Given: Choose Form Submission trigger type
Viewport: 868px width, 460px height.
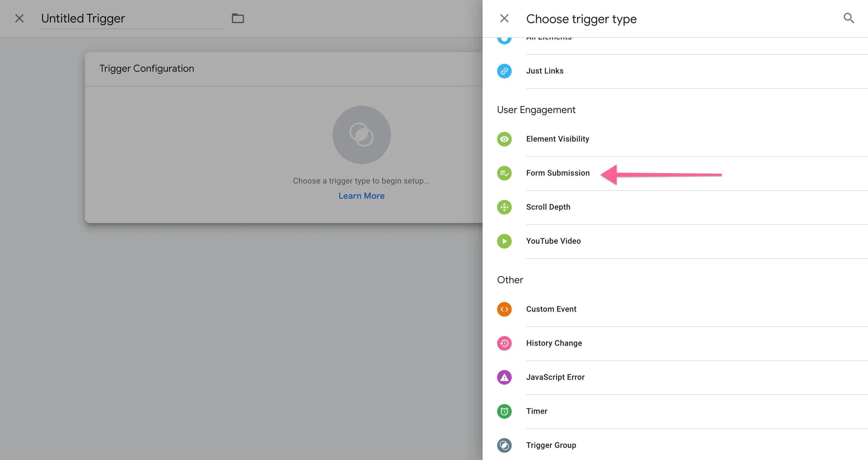Looking at the screenshot, I should tap(558, 173).
